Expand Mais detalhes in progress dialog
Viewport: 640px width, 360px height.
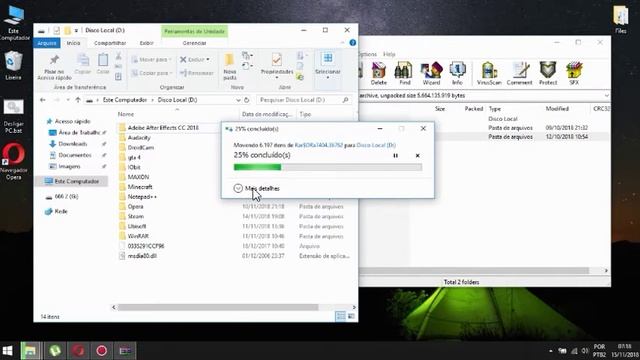pyautogui.click(x=257, y=188)
